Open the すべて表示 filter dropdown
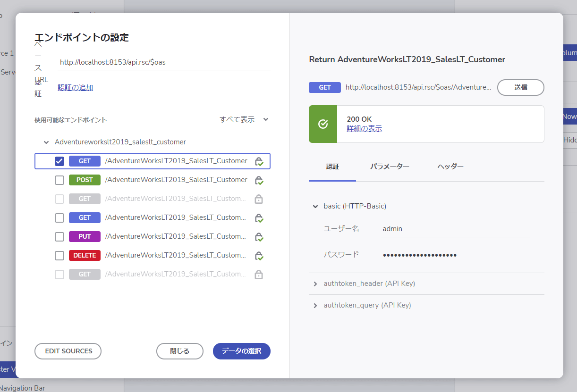 [244, 119]
